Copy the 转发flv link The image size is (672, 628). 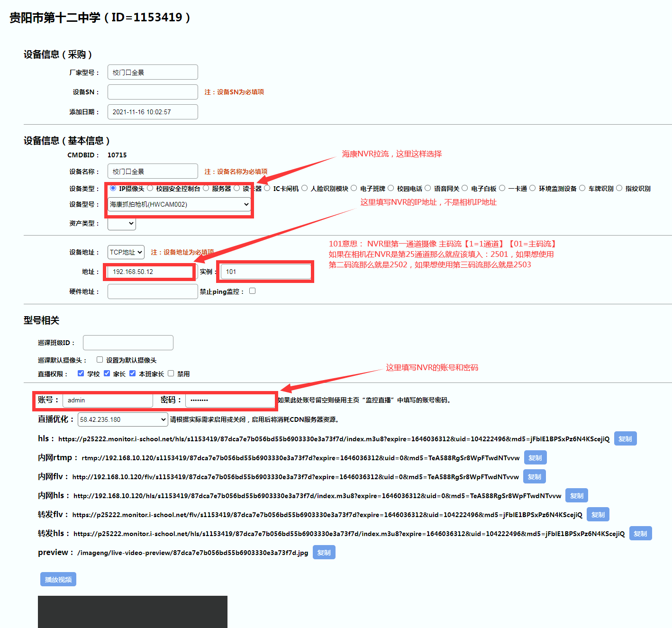coord(598,515)
